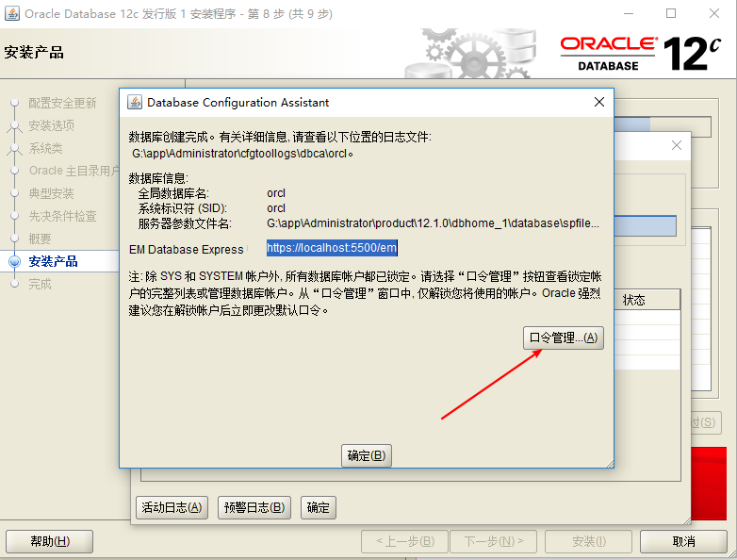The width and height of the screenshot is (737, 560).
Task: Click the Oracle Database 12c logo
Action: click(641, 54)
